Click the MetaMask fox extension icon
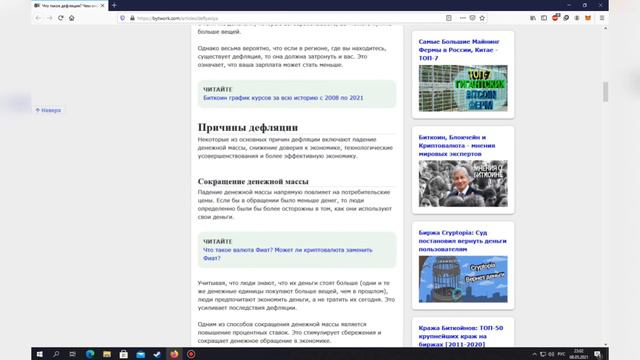 pos(588,18)
